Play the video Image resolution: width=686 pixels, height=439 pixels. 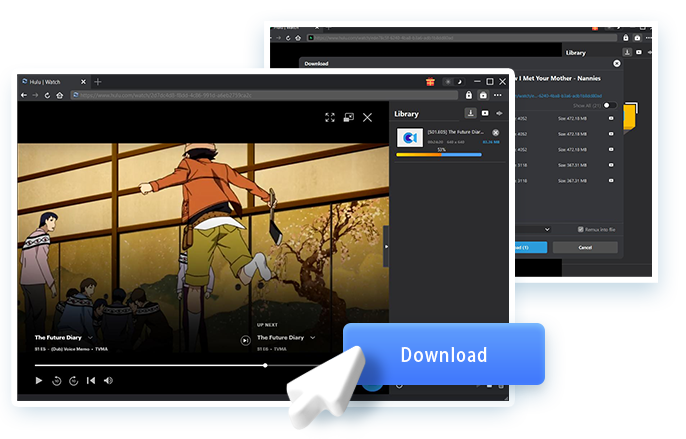coord(38,380)
